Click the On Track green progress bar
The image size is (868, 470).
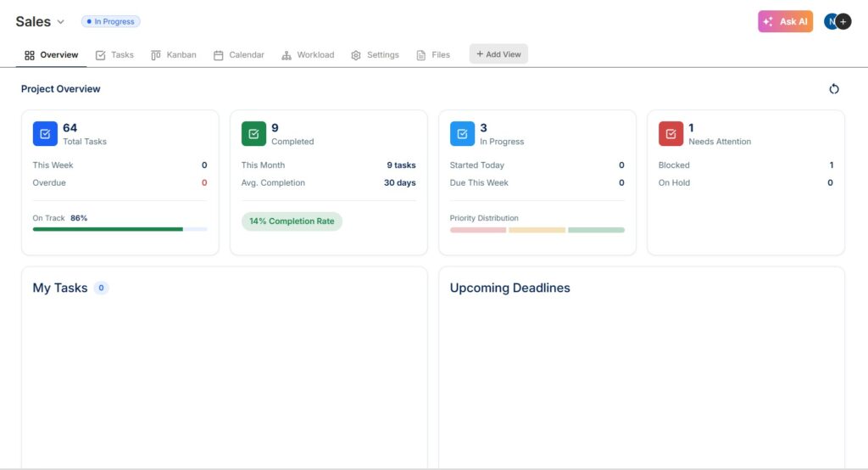108,229
